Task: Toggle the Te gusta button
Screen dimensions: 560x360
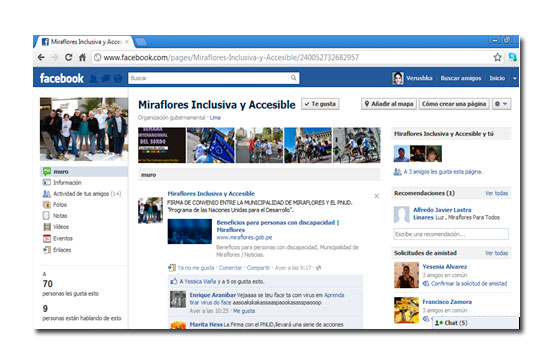Action: click(320, 104)
